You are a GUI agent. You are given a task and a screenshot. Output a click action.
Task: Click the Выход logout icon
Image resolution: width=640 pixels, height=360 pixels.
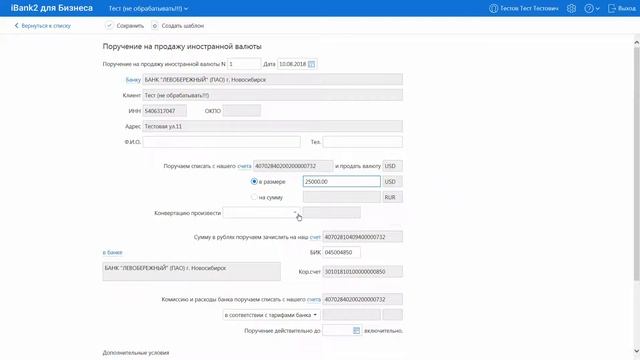pos(611,8)
